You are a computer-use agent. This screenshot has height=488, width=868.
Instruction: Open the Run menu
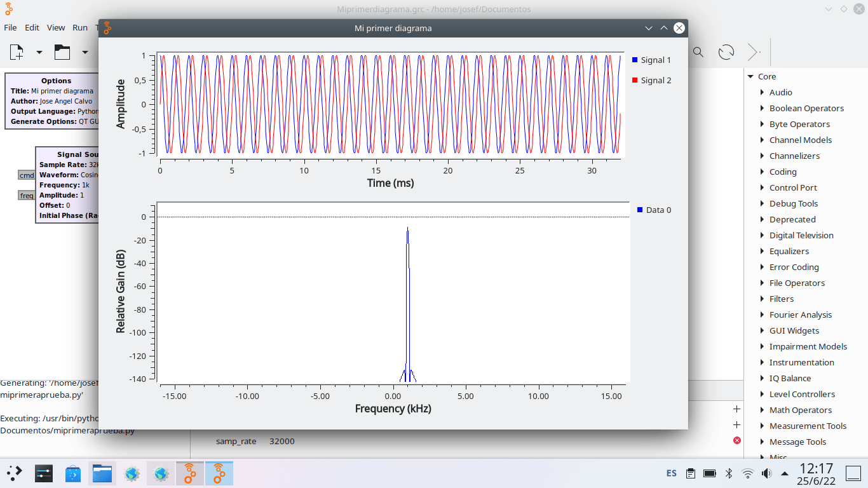[x=80, y=28]
